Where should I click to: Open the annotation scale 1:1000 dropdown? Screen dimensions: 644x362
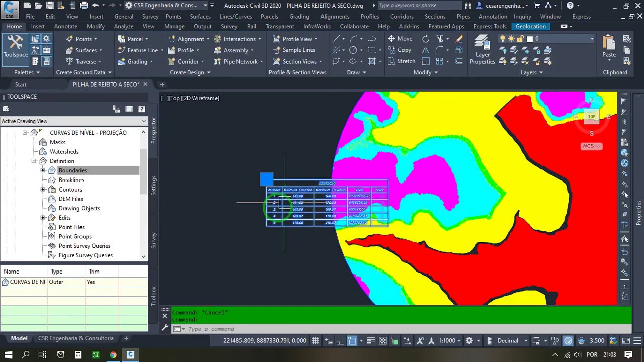(450, 340)
